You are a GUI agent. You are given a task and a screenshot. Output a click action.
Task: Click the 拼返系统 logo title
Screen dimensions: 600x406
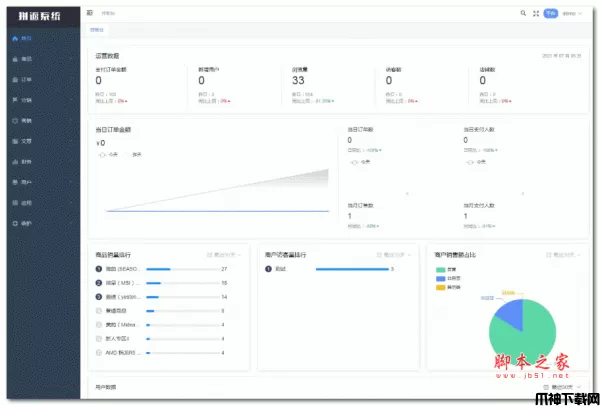coord(38,13)
